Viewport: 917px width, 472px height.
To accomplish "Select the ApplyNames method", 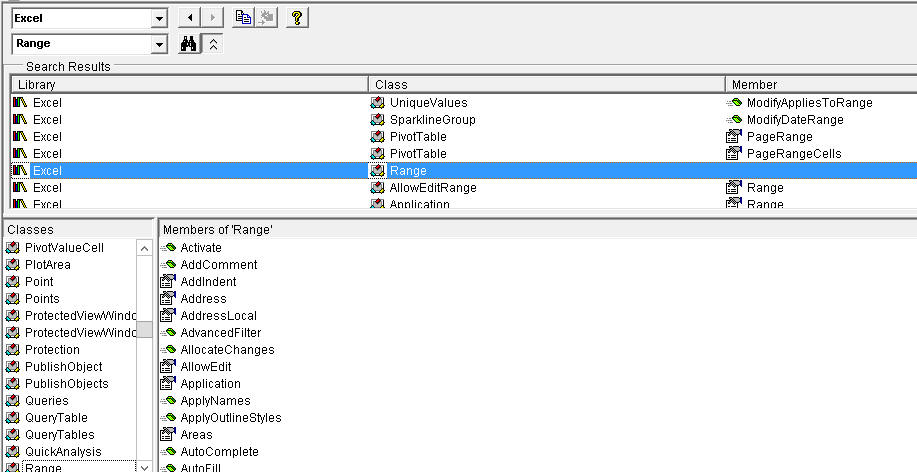I will 215,401.
